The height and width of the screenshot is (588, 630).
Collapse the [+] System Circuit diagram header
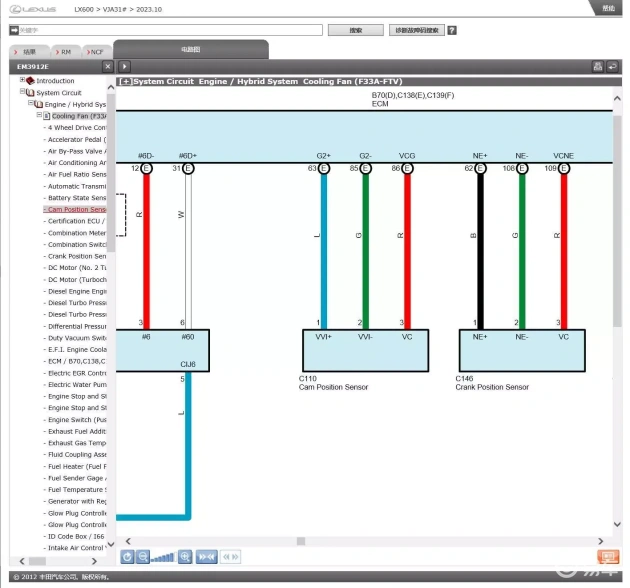[x=126, y=81]
